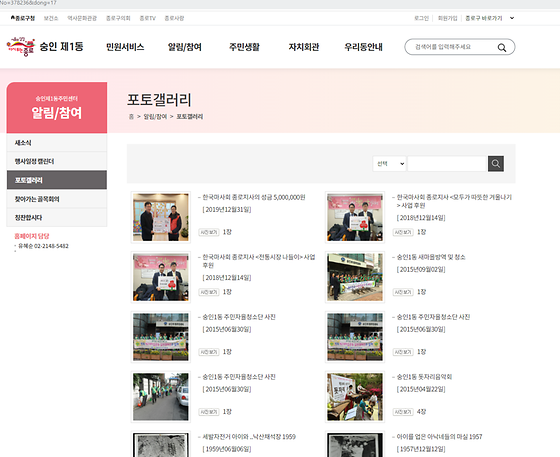Click the 회원가입 link
The image size is (560, 457).
pyautogui.click(x=448, y=18)
